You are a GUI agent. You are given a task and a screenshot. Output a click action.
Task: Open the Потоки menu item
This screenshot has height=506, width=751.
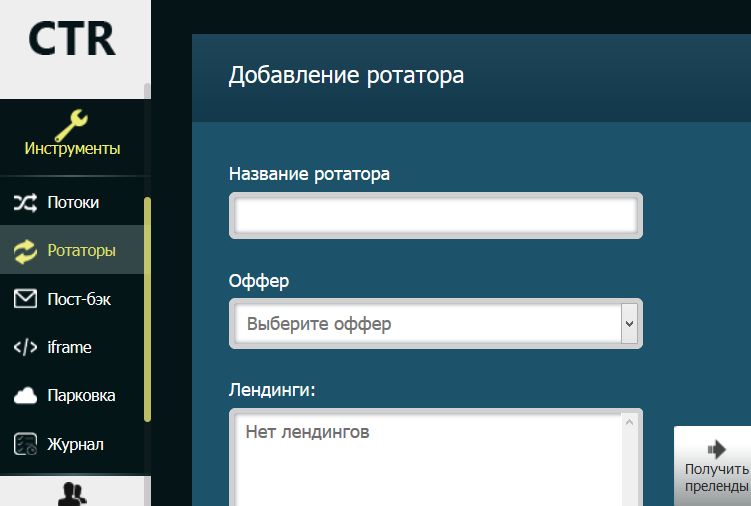pyautogui.click(x=72, y=202)
